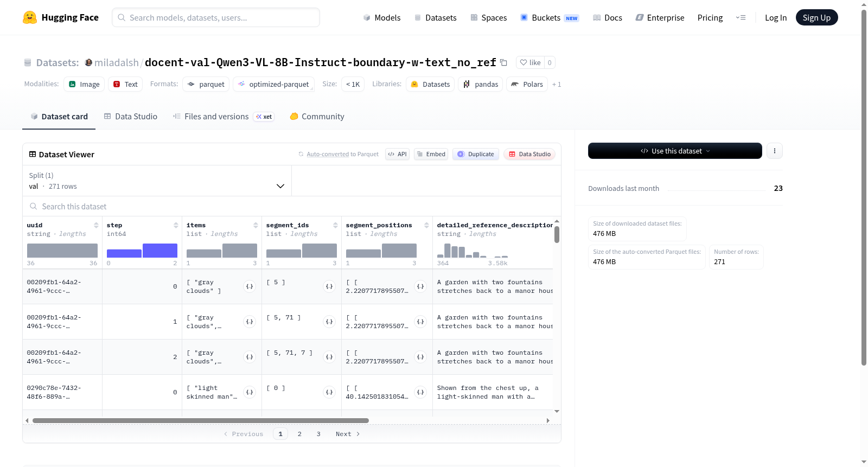Go to page 2 of the dataset
The image size is (868, 467).
[x=299, y=434]
